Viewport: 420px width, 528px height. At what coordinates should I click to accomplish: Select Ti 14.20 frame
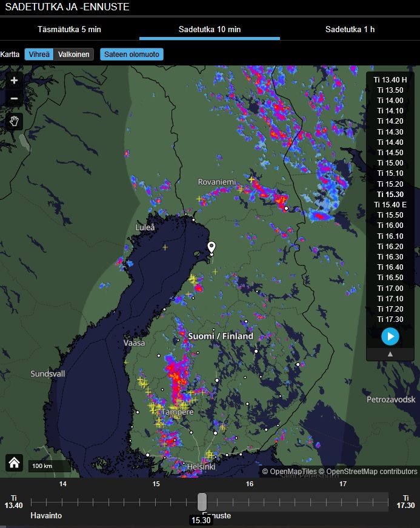click(390, 121)
